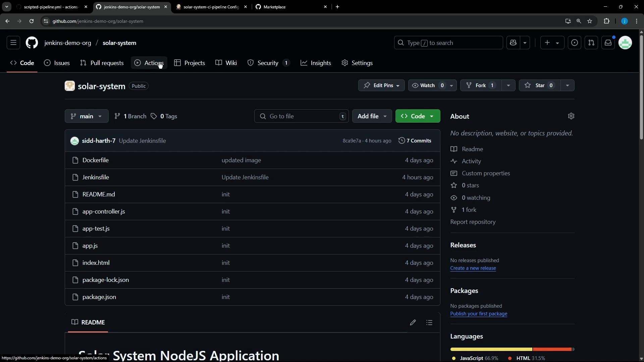This screenshot has width=644, height=362.
Task: Click the Go forward browser arrow
Action: tap(19, 21)
